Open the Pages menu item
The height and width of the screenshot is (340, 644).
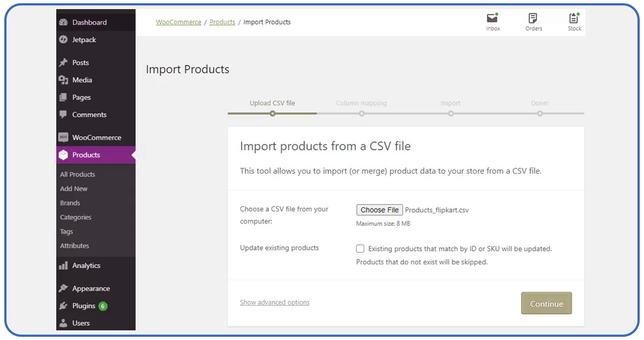(x=96, y=98)
